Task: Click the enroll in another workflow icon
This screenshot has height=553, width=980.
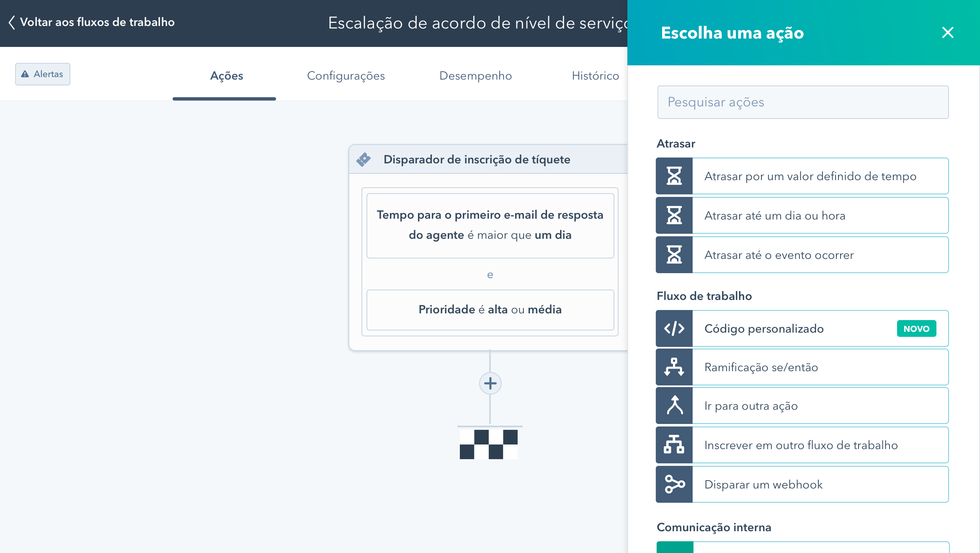Action: tap(674, 445)
